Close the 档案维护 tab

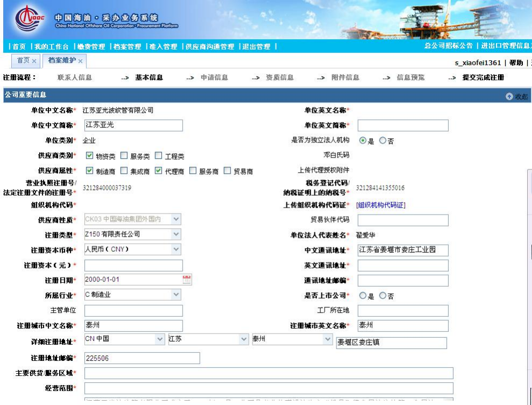tap(81, 61)
